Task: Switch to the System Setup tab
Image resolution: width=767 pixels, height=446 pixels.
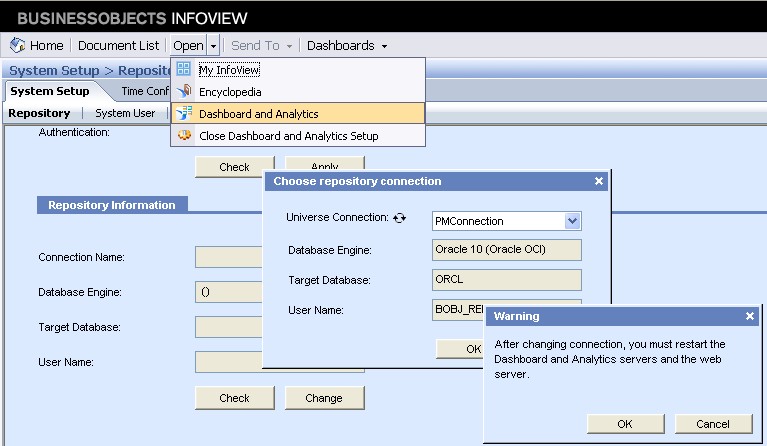Action: click(x=49, y=91)
